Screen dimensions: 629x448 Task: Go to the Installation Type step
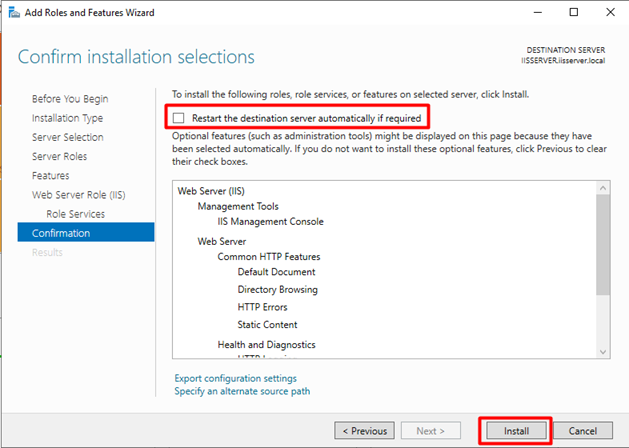(67, 118)
